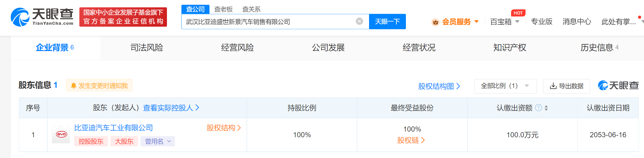
Task: Click the 认缴出资日期 column header
Action: (x=608, y=108)
